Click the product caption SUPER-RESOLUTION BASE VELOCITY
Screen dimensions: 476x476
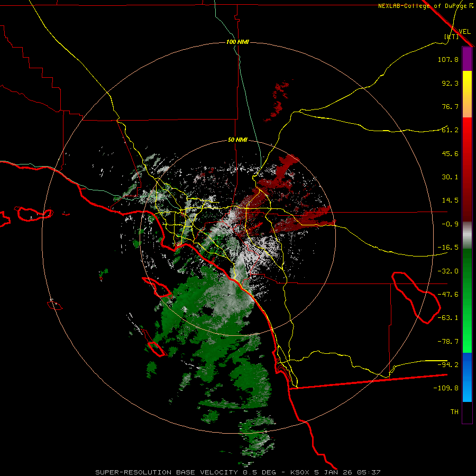(x=167, y=472)
